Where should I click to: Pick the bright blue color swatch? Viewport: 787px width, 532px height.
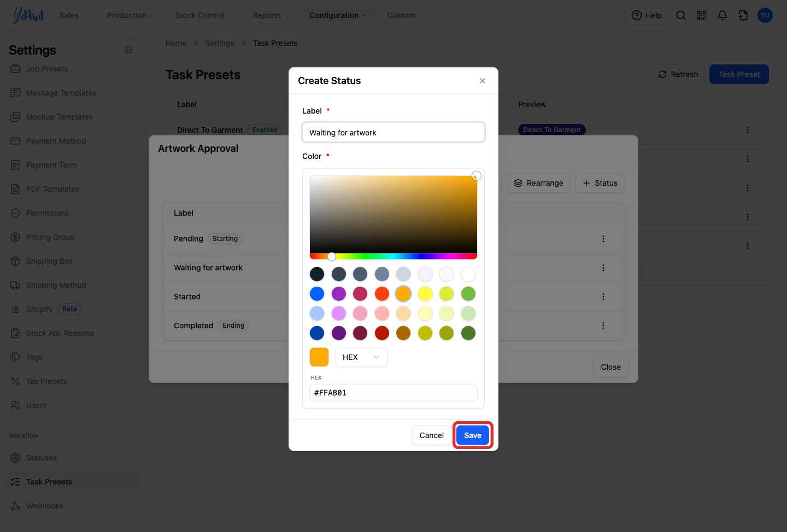click(317, 294)
